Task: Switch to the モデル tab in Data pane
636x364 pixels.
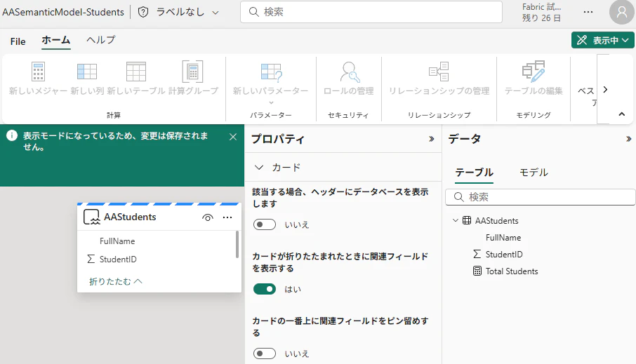Action: [x=534, y=173]
